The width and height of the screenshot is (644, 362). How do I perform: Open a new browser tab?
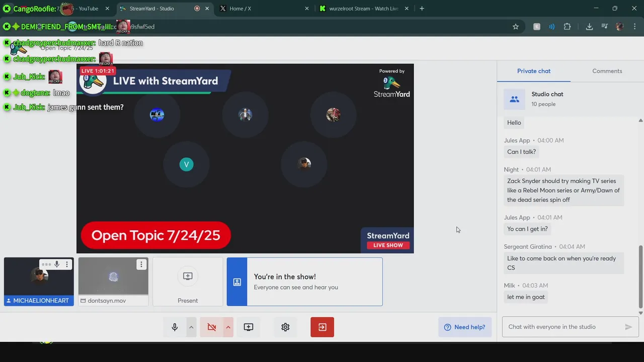pyautogui.click(x=422, y=9)
